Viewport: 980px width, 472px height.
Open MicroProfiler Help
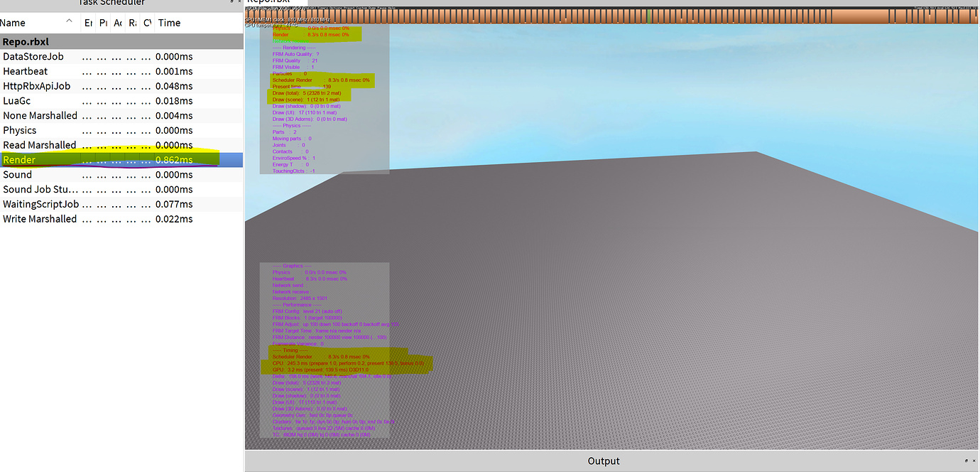click(392, 7)
